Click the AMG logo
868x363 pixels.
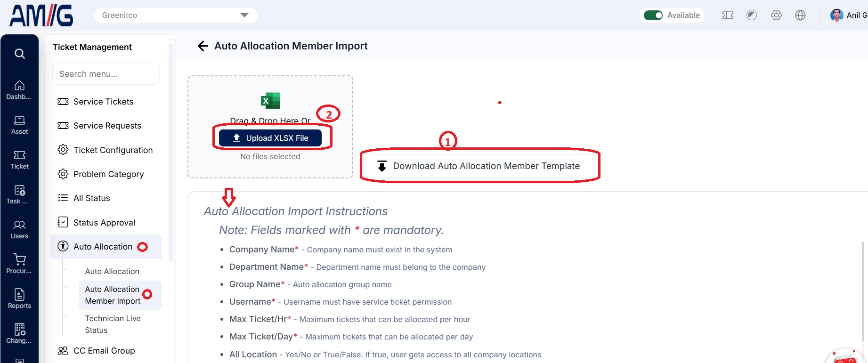pyautogui.click(x=41, y=16)
